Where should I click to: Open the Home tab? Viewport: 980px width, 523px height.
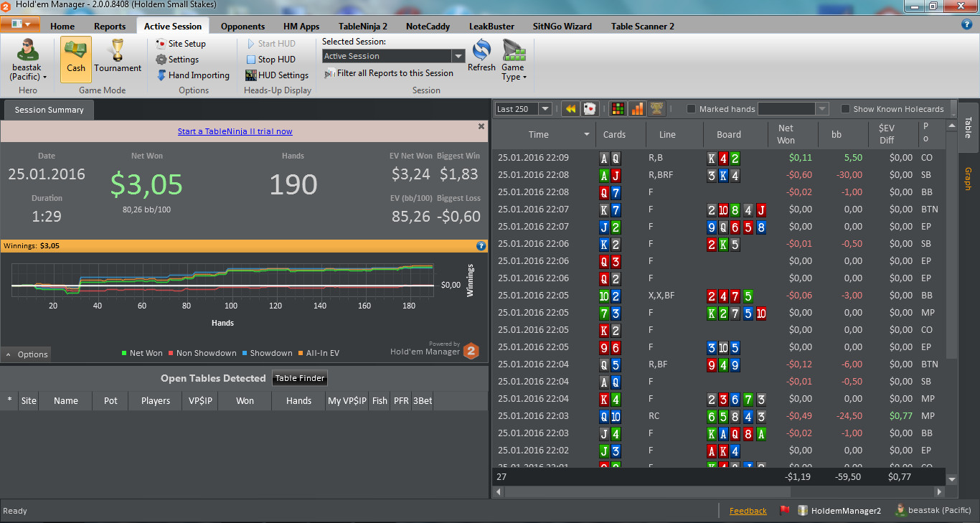click(62, 26)
